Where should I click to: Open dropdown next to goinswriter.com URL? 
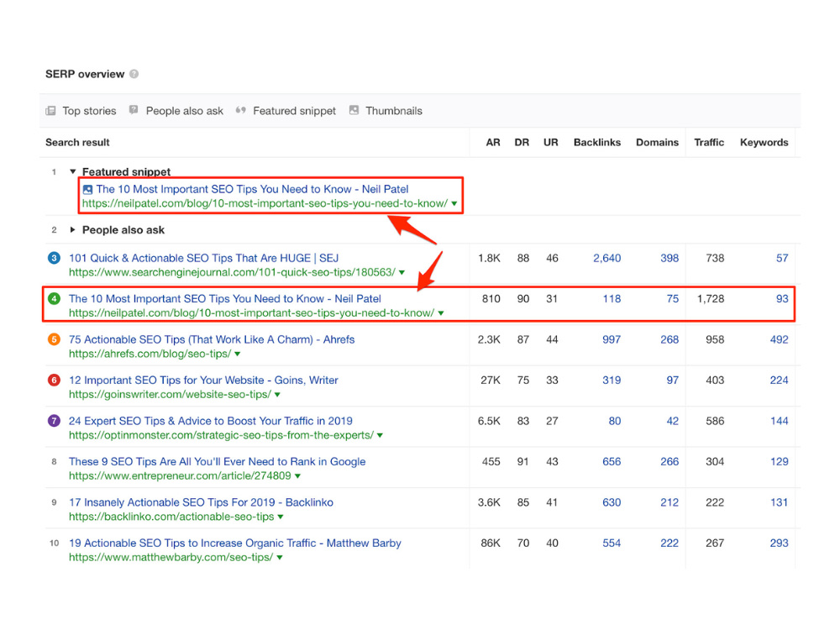(277, 395)
